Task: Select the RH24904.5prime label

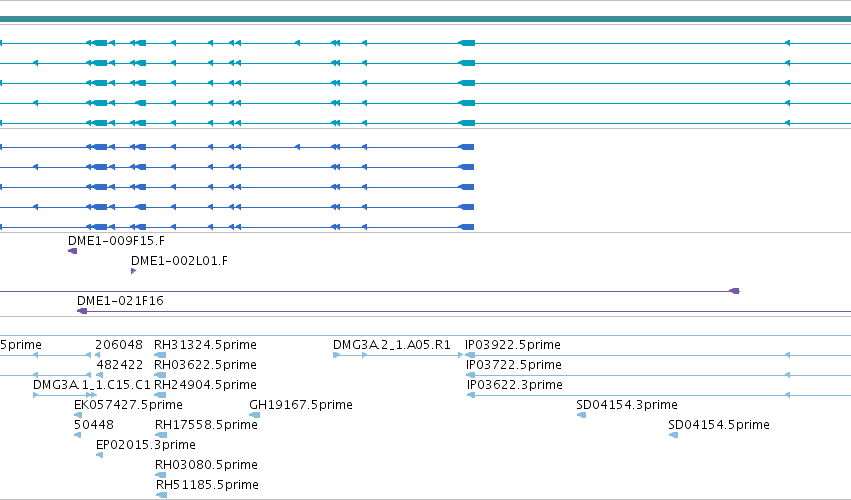Action: (x=205, y=385)
